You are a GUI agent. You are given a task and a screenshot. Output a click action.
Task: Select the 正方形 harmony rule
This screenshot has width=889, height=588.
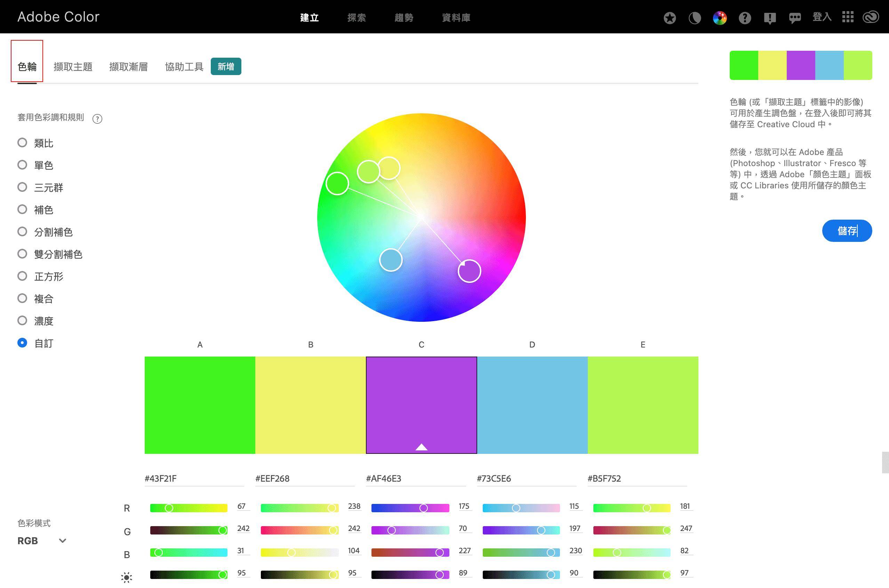pos(23,276)
